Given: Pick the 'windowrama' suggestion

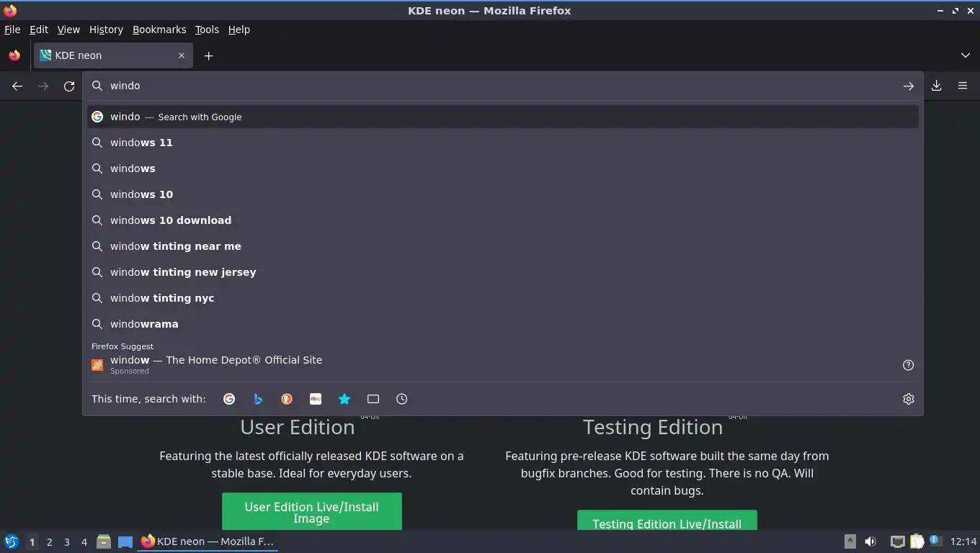Looking at the screenshot, I should 503,324.
